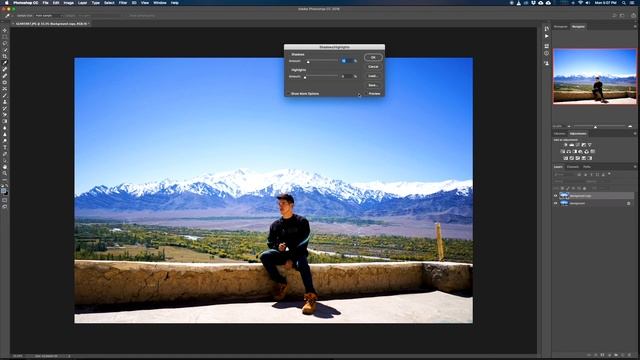640x360 pixels.
Task: Click zoom-out icon in Navigator panel
Action: tap(569, 127)
